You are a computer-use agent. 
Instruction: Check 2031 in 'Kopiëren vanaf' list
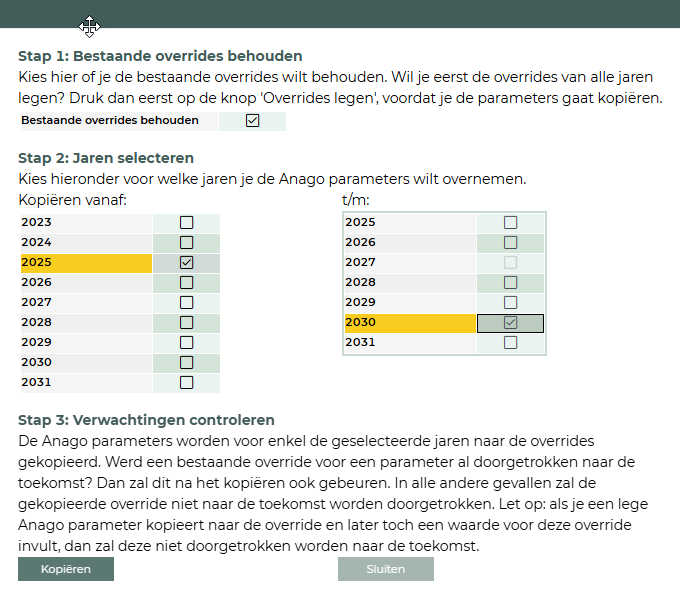coord(186,382)
